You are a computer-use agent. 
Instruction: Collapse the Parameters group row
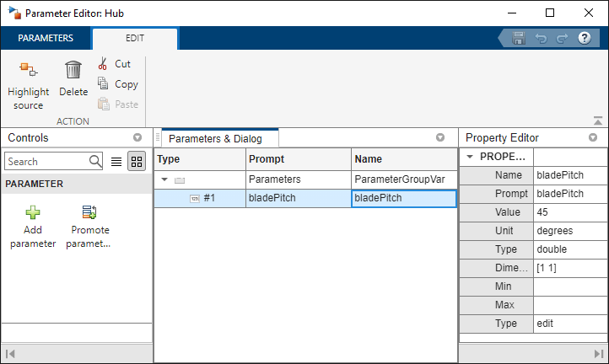(165, 179)
